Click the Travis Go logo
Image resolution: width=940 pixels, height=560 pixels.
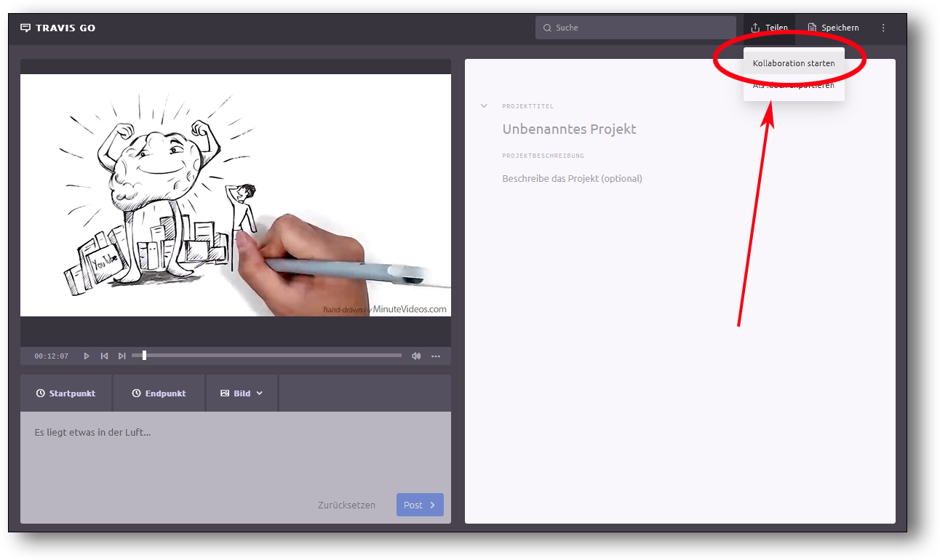coord(58,28)
